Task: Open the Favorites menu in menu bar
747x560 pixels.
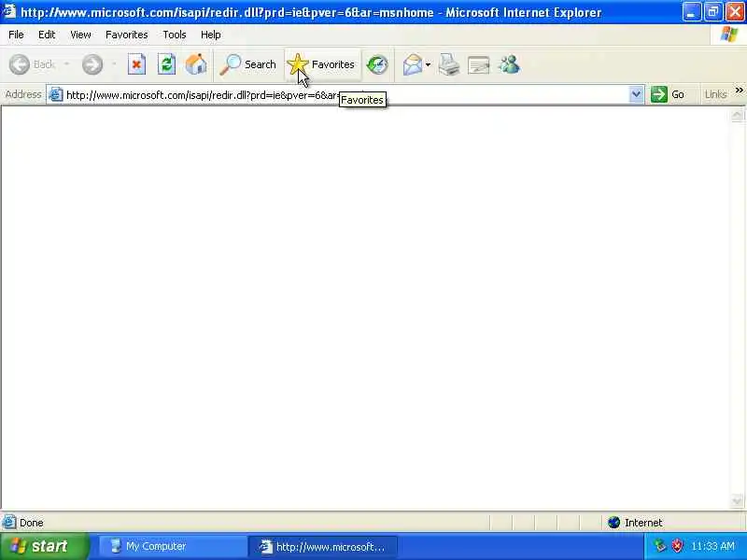Action: pyautogui.click(x=126, y=35)
